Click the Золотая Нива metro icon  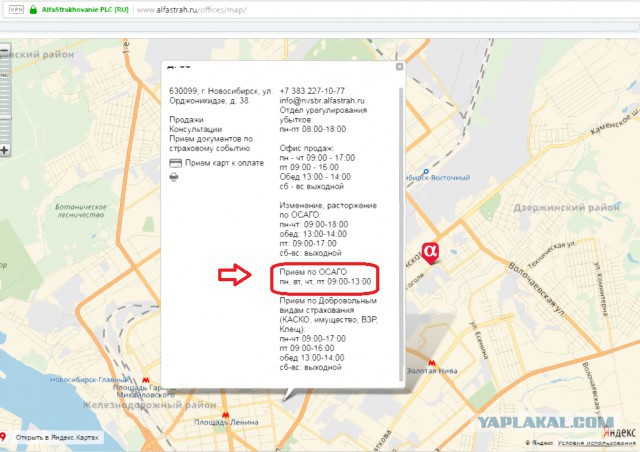click(431, 363)
